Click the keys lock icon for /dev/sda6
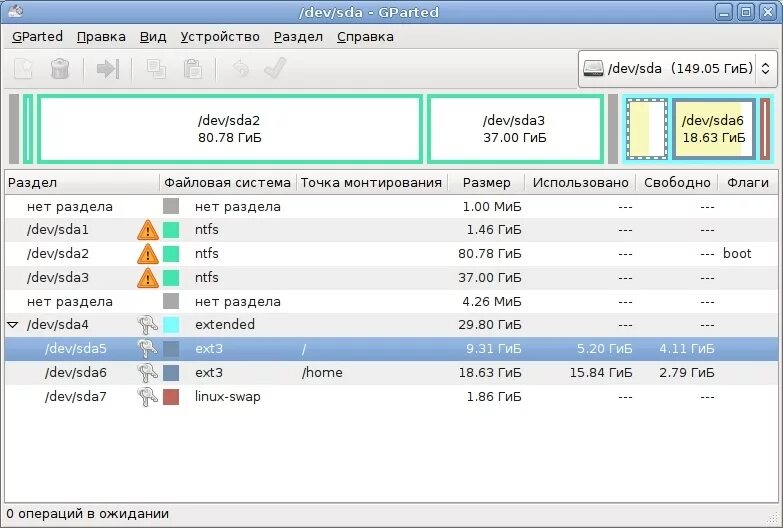The image size is (783, 528). 147,373
